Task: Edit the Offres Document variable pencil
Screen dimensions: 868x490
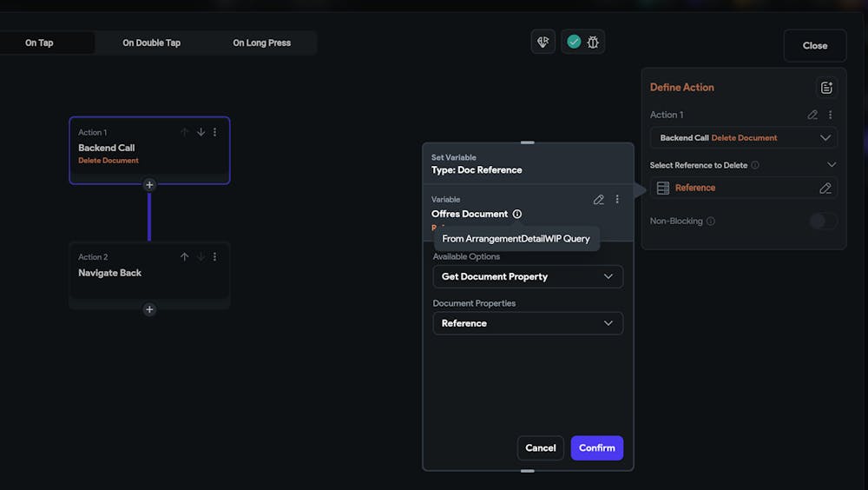Action: click(x=598, y=200)
